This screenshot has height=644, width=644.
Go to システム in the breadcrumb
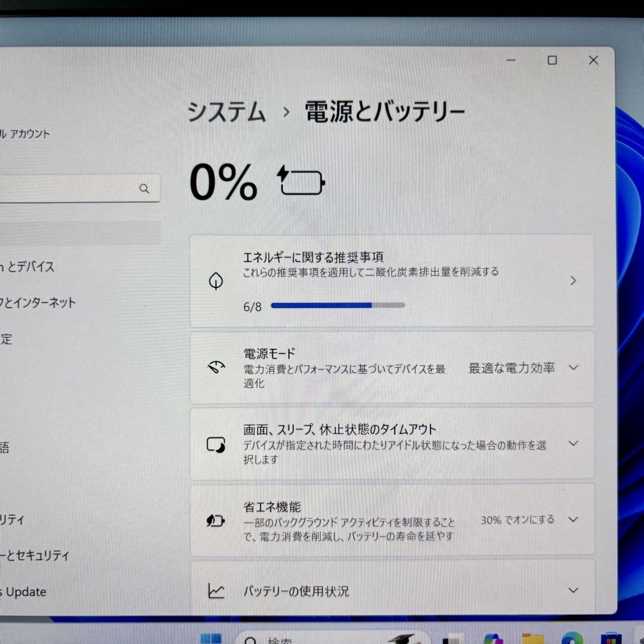[227, 112]
